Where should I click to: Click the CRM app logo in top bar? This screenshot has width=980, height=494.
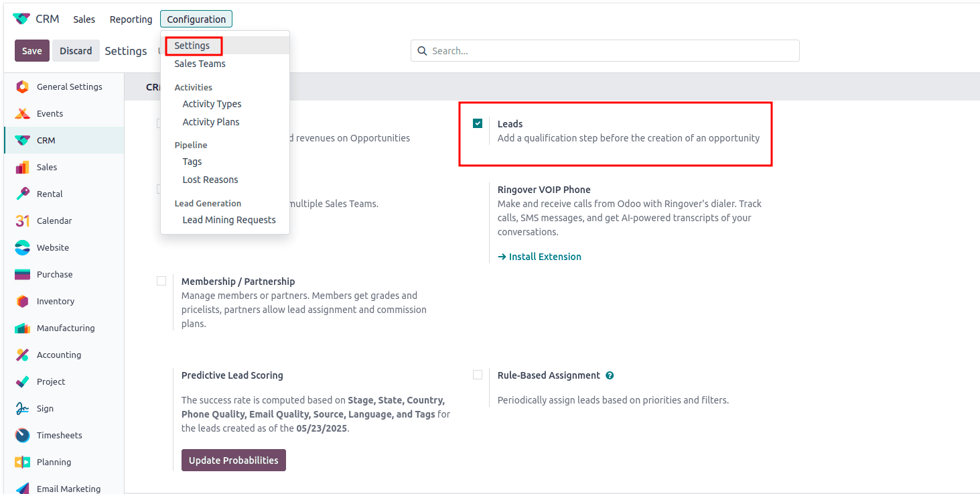21,19
